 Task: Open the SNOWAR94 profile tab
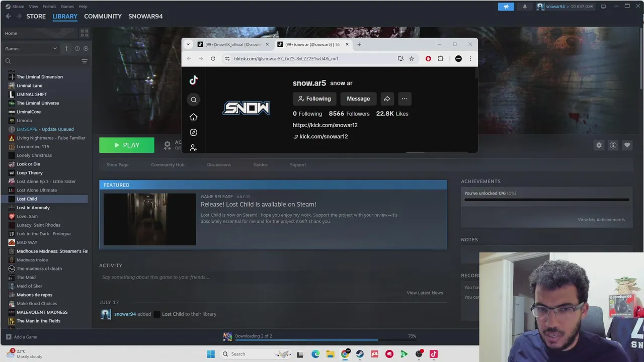(x=145, y=16)
